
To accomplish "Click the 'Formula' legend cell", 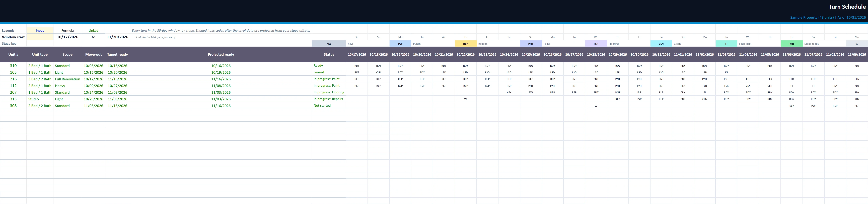I will [x=67, y=30].
